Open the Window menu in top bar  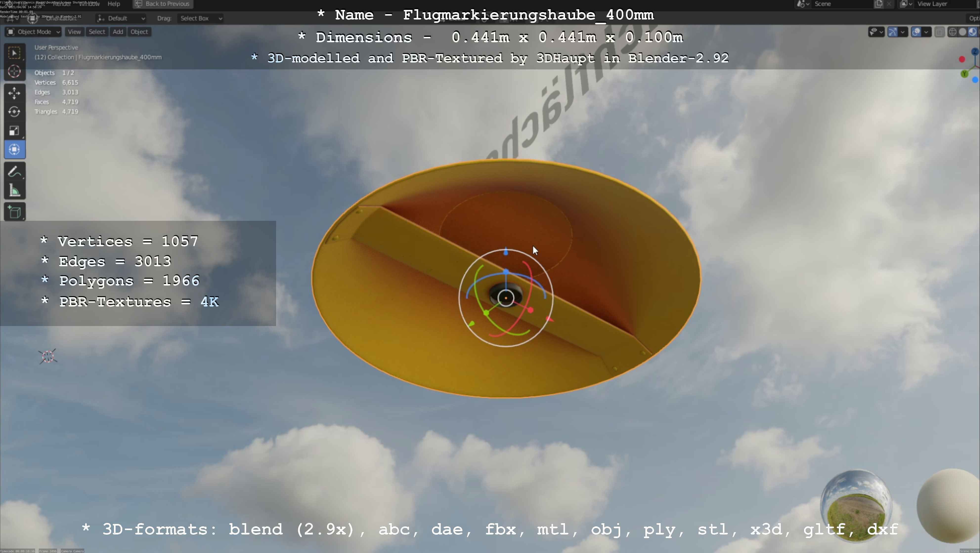point(89,4)
